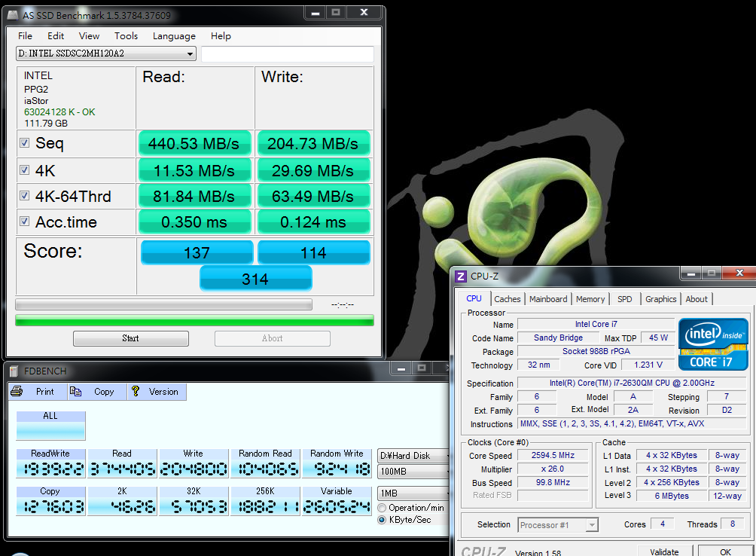Click the Seq write result 204.73 MB/s

(x=313, y=143)
